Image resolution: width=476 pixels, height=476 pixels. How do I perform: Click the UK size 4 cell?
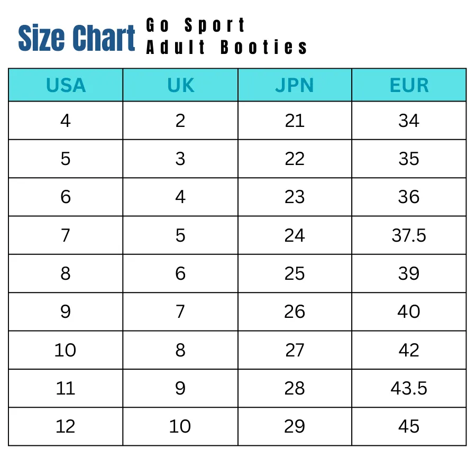(x=180, y=197)
